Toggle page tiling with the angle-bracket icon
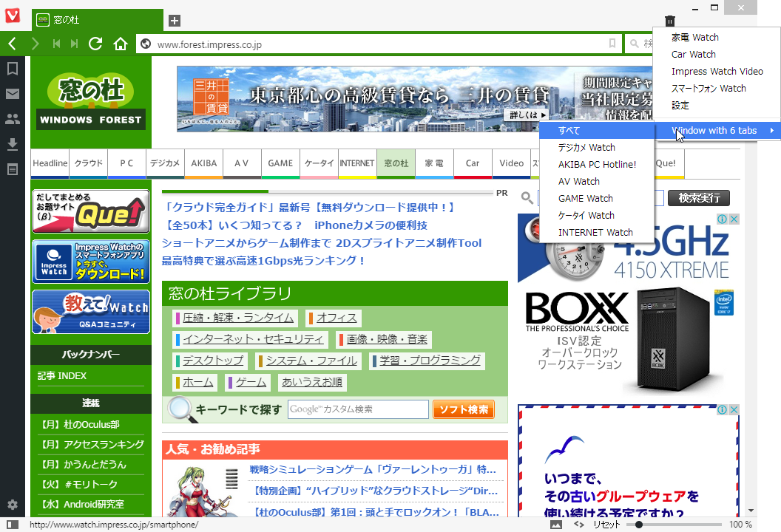Image resolution: width=781 pixels, height=532 pixels. pyautogui.click(x=579, y=525)
